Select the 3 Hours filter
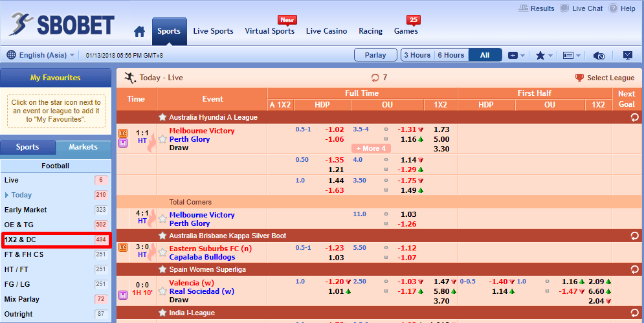 pyautogui.click(x=417, y=55)
